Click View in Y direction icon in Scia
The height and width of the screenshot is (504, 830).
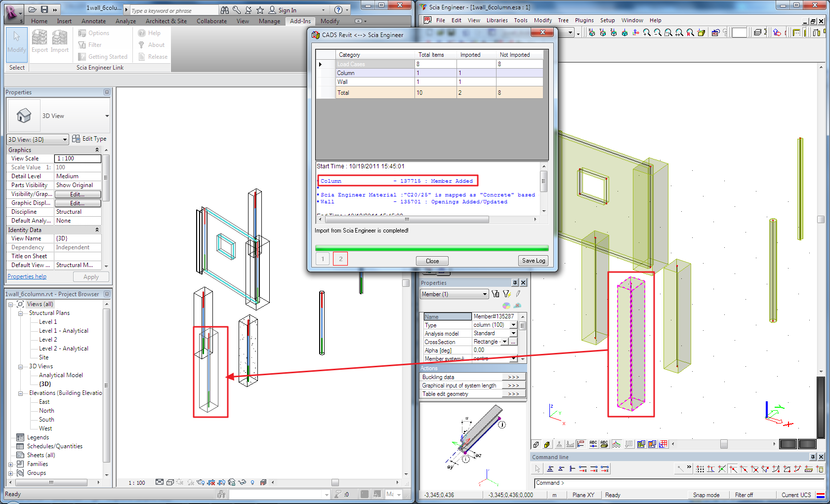(603, 33)
